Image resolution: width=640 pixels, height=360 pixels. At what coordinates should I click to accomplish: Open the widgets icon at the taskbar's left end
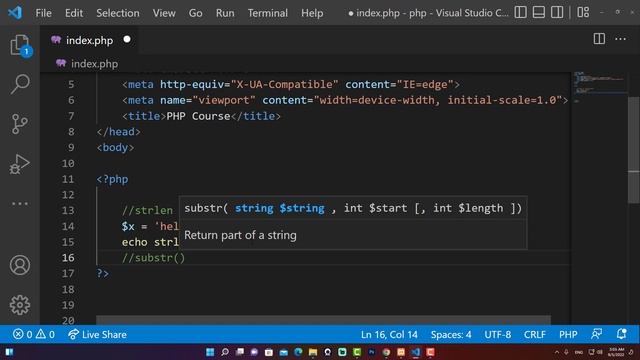9,352
